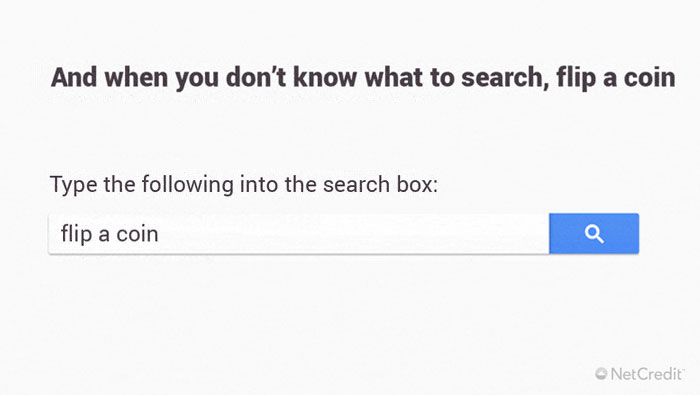
Task: Click 'search box:' in the instruction text
Action: coord(381,184)
